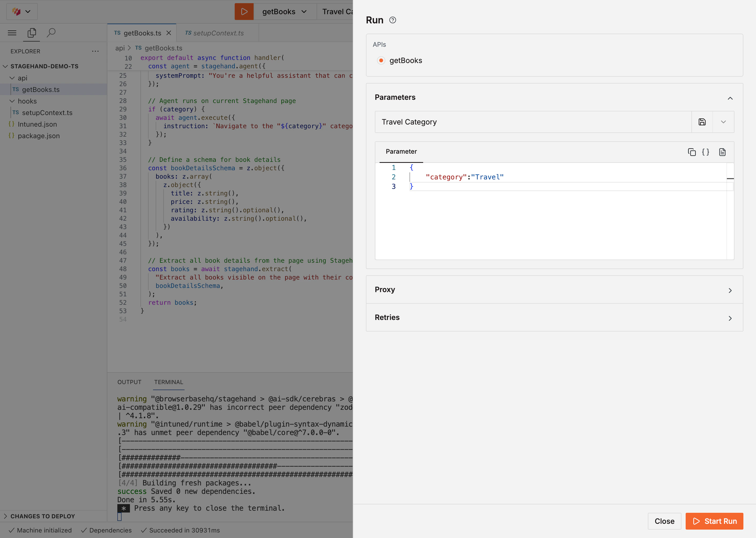Open Intuned.json file

(x=37, y=124)
